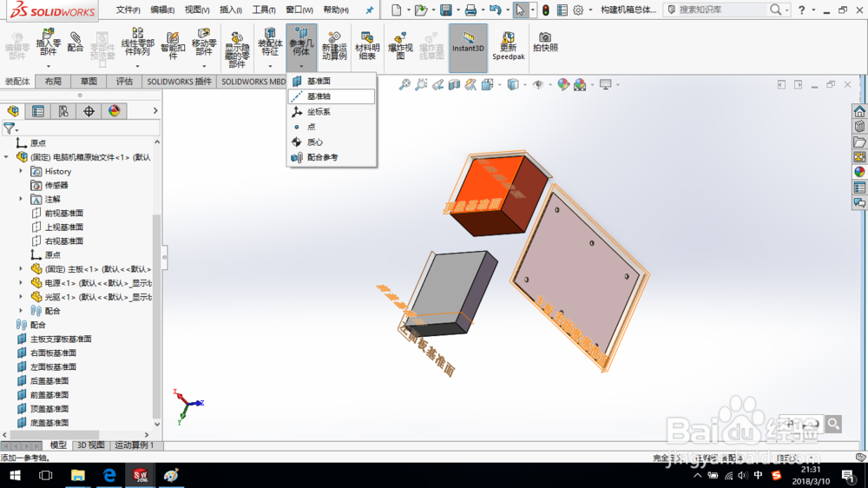Click the Undo icon

click(x=496, y=10)
